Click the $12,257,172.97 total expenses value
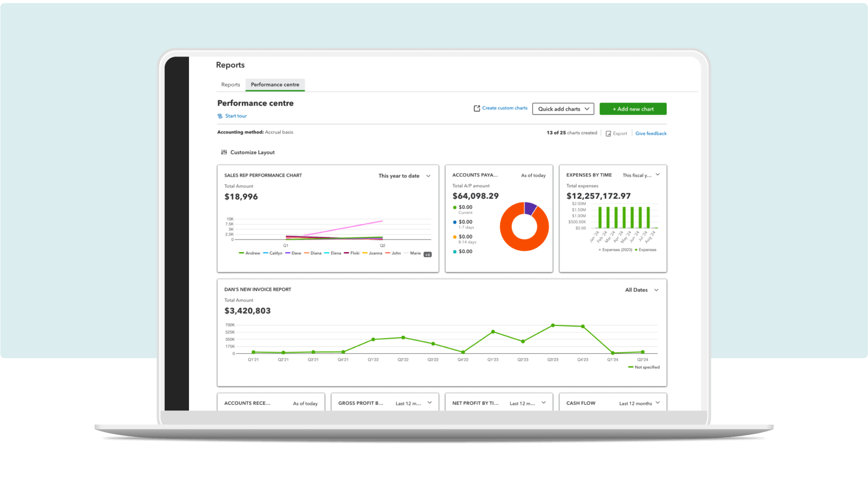Image resolution: width=868 pixels, height=486 pixels. tap(599, 196)
